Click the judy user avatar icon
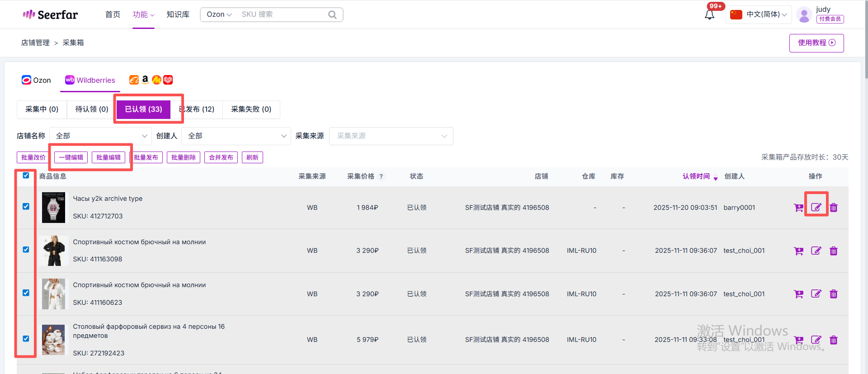 click(x=804, y=15)
